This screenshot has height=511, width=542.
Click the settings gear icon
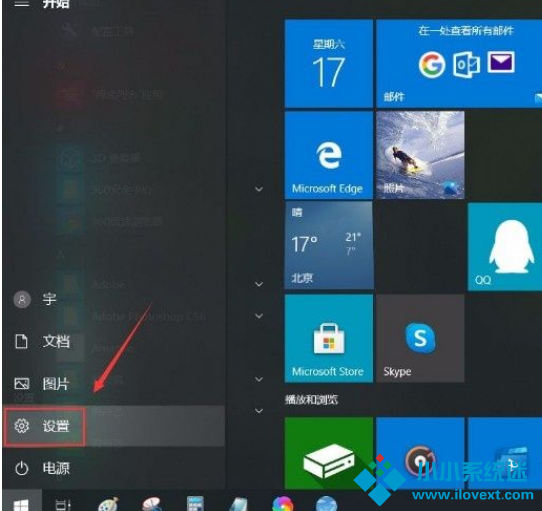[x=22, y=426]
